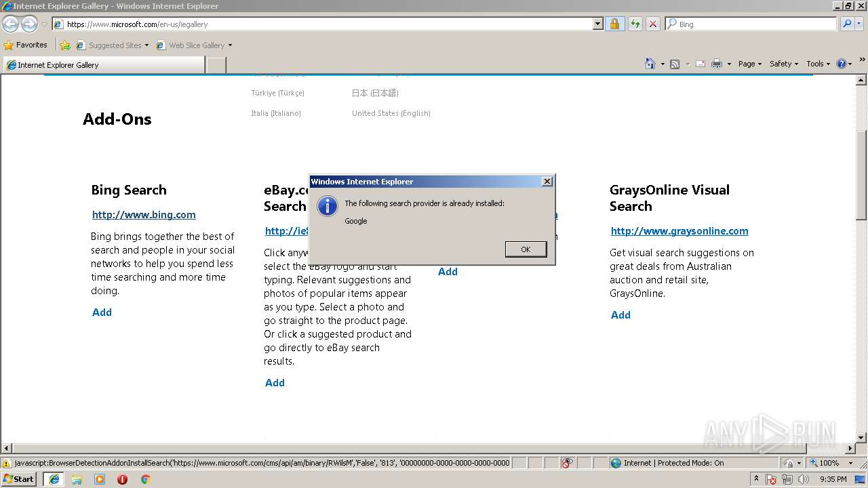Click the Forward navigation arrow
This screenshot has height=488, width=868.
coord(29,24)
